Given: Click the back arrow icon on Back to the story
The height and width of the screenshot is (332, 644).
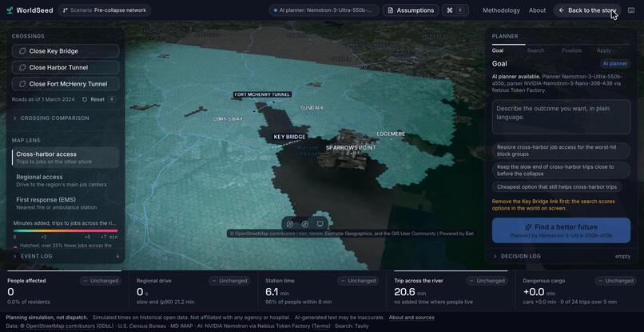Looking at the screenshot, I should 562,10.
